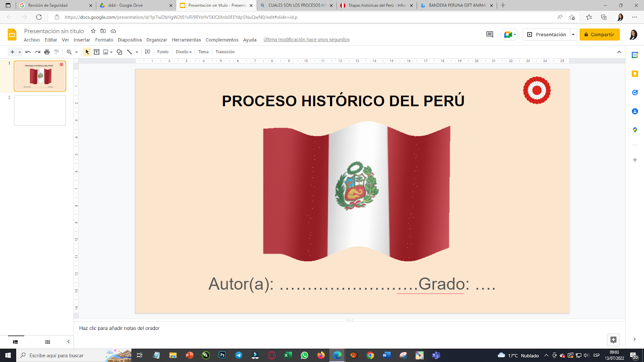Redo the last action
This screenshot has width=644, height=362.
click(x=37, y=52)
